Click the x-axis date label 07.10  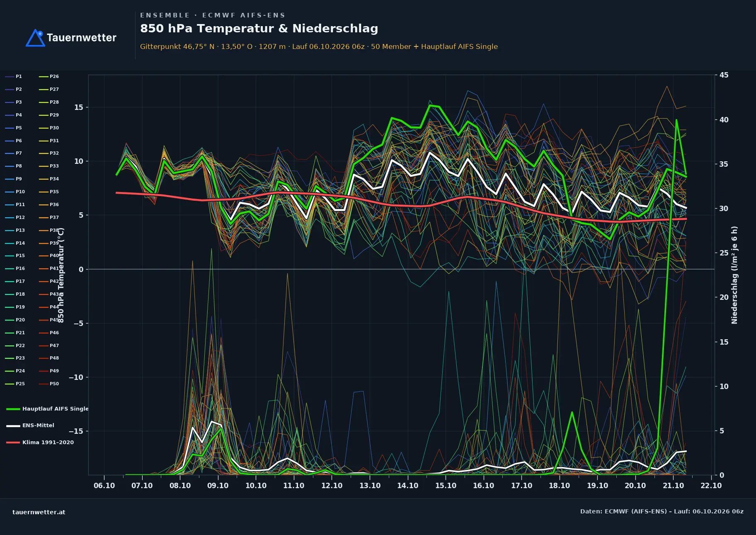[x=142, y=486]
